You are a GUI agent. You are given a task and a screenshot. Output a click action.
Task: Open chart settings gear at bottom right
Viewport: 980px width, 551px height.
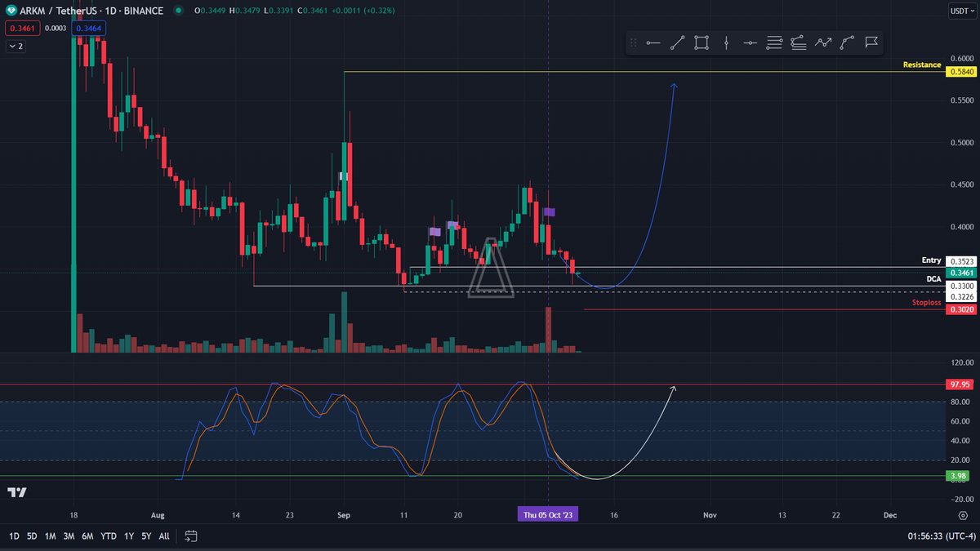(963, 516)
